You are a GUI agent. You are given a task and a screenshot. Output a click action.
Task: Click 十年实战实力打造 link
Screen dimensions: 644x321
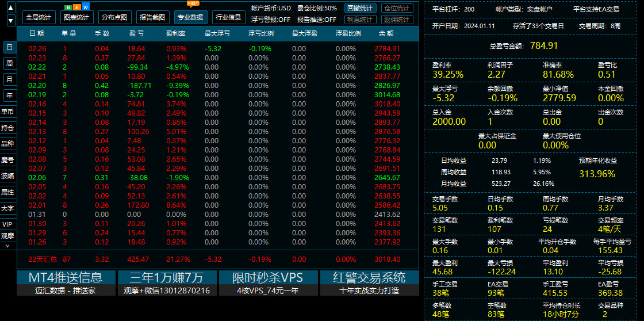tap(370, 290)
